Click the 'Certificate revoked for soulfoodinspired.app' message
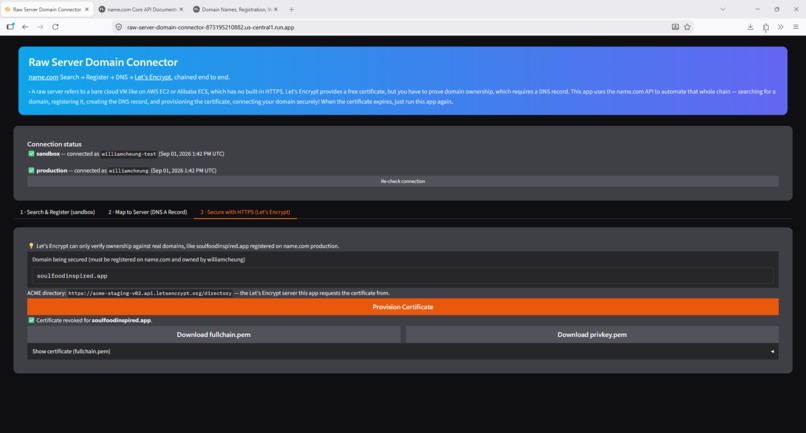This screenshot has height=433, width=806. 94,320
